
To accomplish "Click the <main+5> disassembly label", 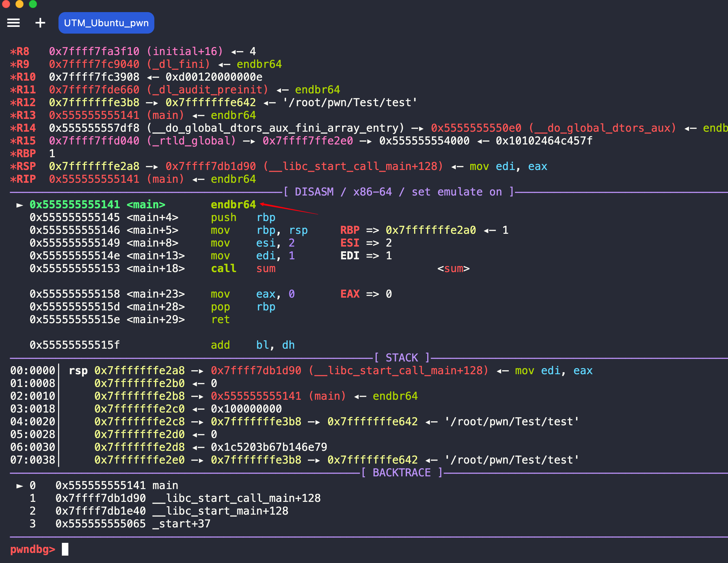I will click(153, 230).
